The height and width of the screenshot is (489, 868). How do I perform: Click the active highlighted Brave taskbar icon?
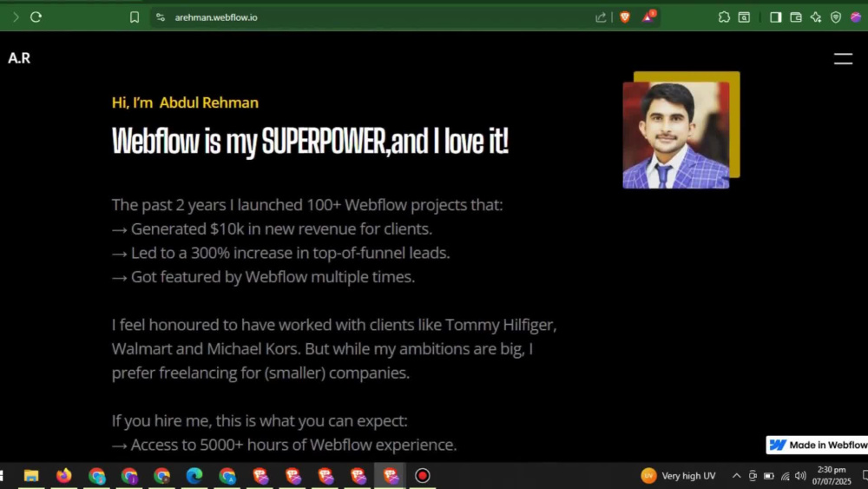[x=391, y=476]
